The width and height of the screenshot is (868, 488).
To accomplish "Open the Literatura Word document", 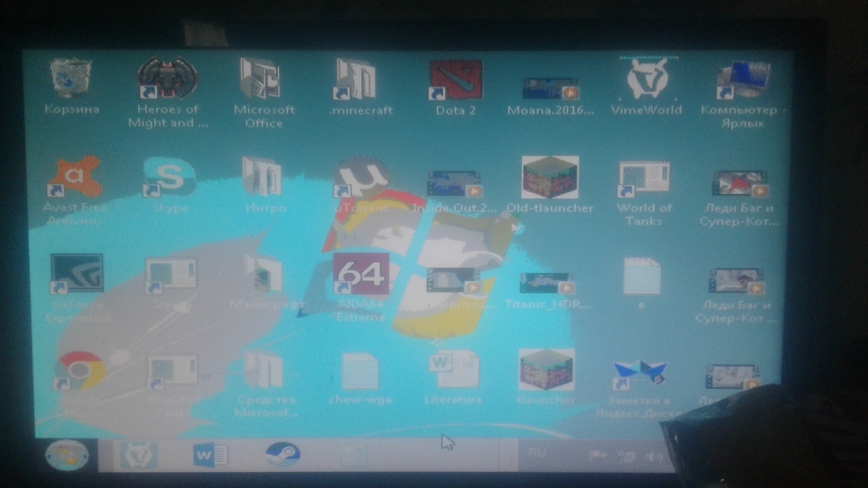I will [453, 370].
